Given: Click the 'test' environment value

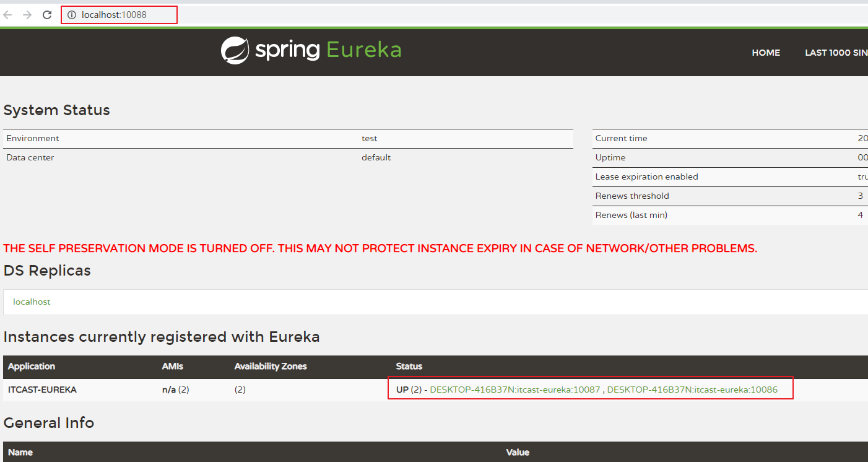Looking at the screenshot, I should click(370, 138).
